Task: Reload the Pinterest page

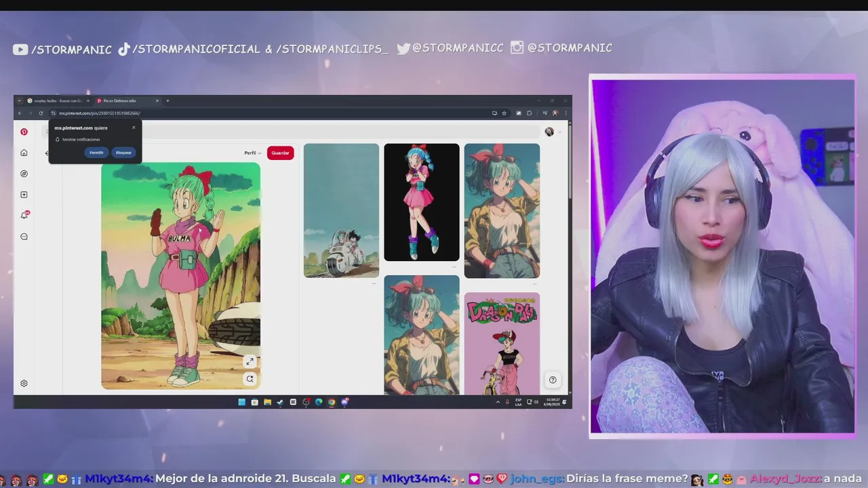Action: (x=41, y=113)
